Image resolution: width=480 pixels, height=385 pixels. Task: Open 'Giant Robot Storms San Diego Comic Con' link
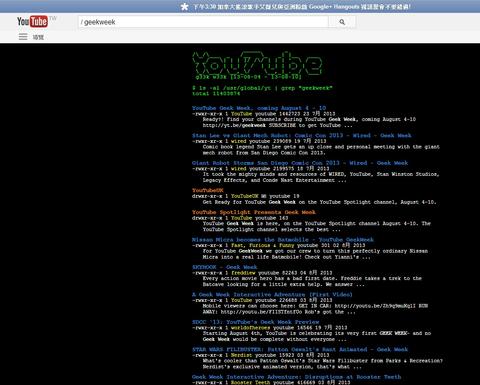(300, 163)
